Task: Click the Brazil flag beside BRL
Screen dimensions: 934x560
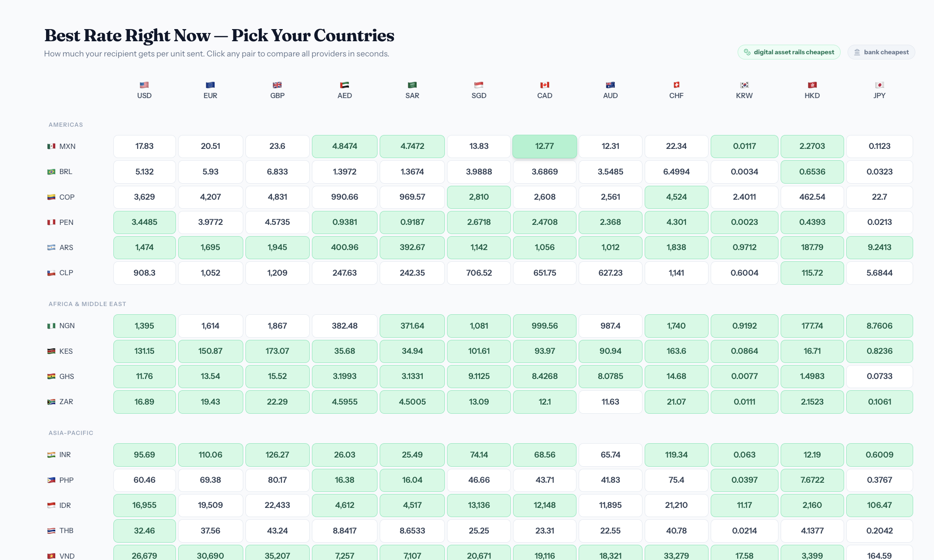Action: [51, 172]
